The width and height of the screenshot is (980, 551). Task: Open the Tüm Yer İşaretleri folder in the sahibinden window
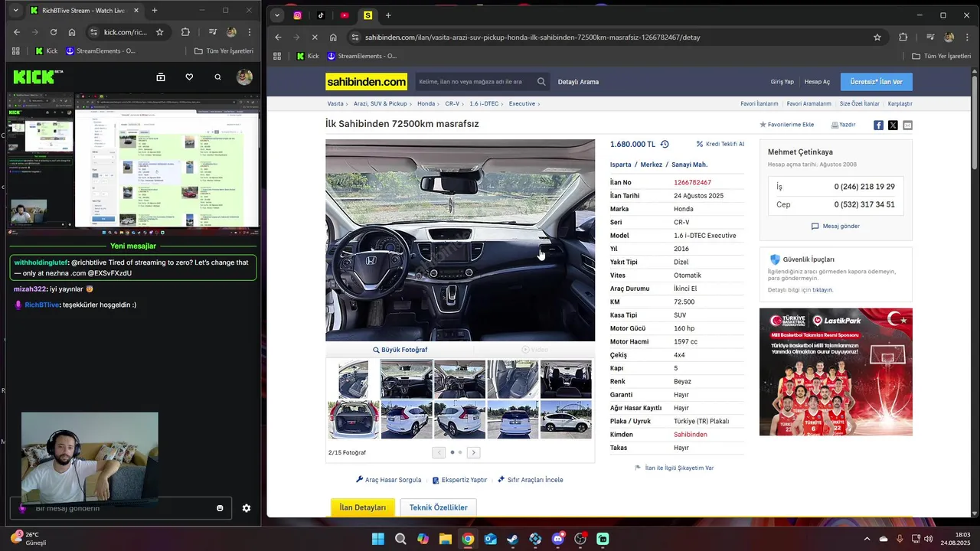[x=942, y=56]
